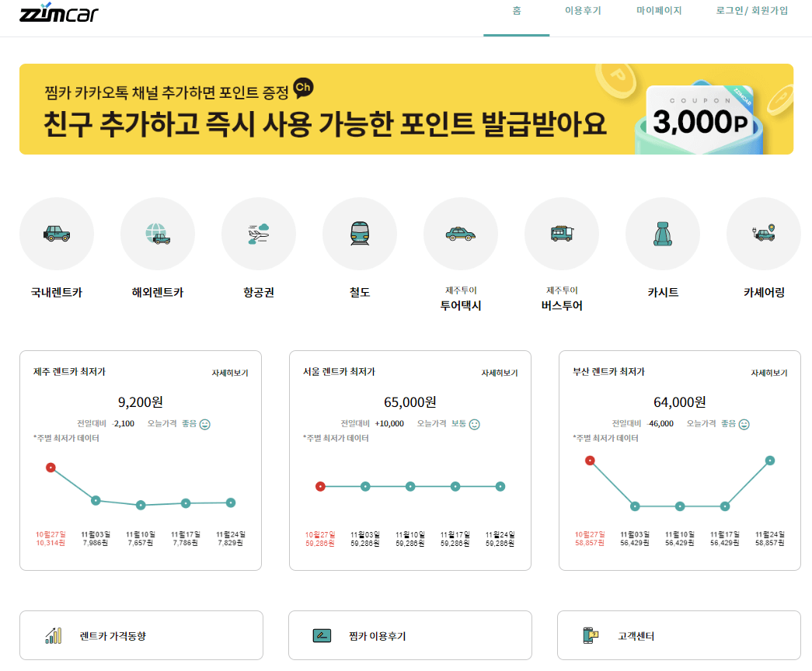Open the 카셰어링 car sharing icon

click(763, 234)
